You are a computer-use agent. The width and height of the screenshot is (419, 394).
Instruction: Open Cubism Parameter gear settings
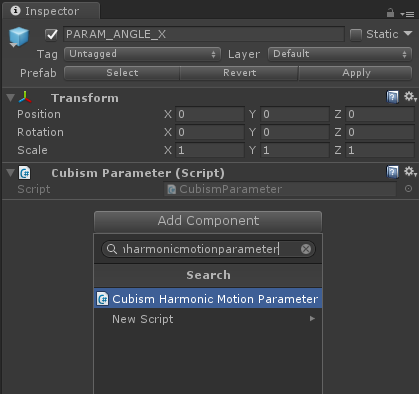click(410, 172)
